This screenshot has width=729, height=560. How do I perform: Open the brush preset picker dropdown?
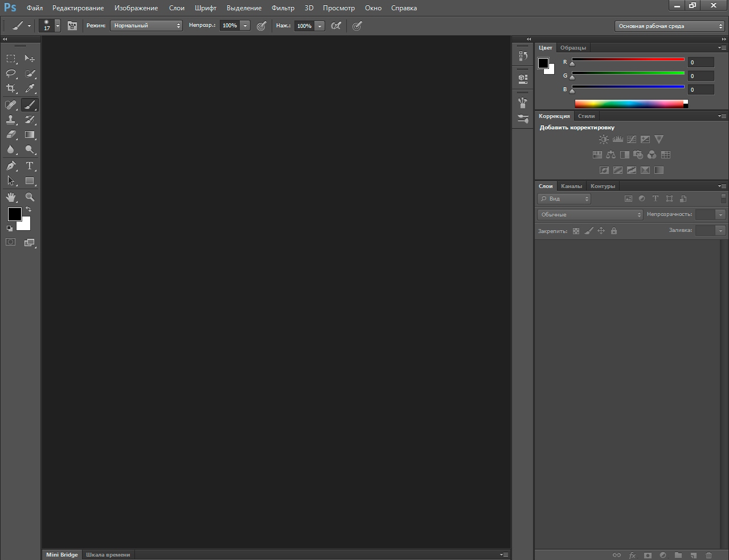(x=58, y=26)
